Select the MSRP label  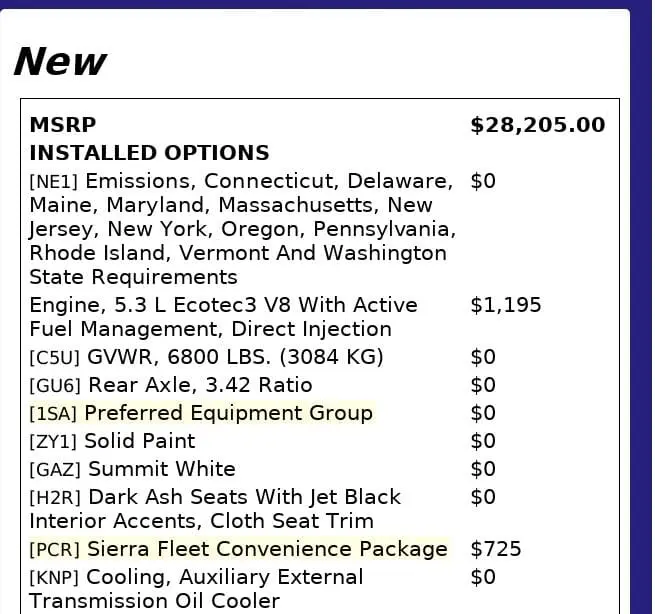pyautogui.click(x=63, y=125)
